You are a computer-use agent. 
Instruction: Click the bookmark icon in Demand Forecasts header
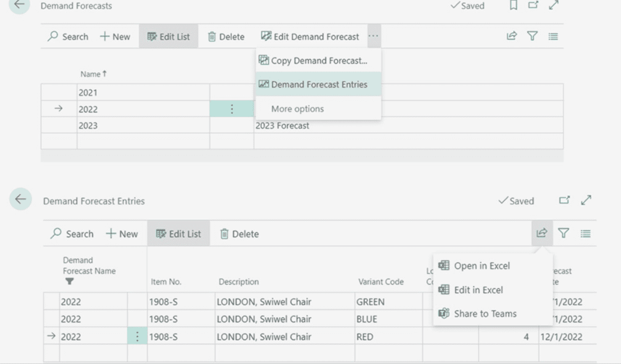pyautogui.click(x=513, y=6)
